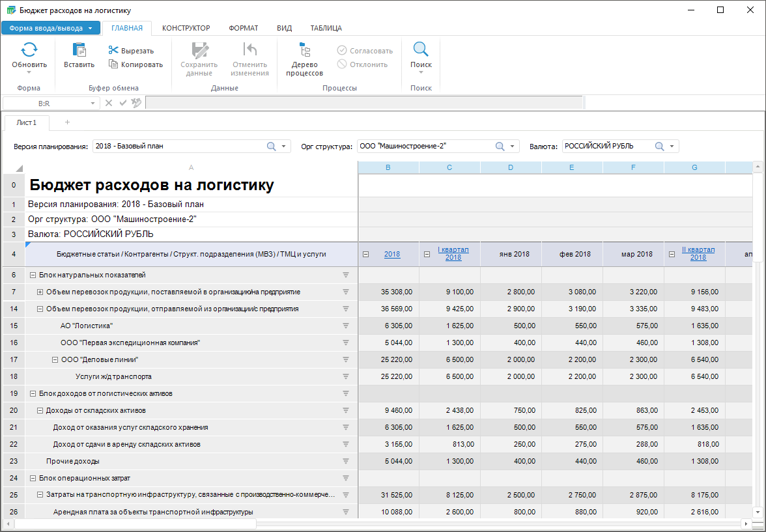Open the Дерево процессов process tree
Viewport: 766px width, 532px height.
(304, 59)
